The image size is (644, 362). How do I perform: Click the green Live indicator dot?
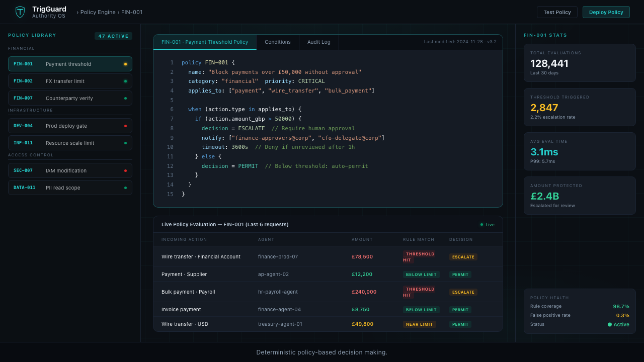[x=481, y=225]
